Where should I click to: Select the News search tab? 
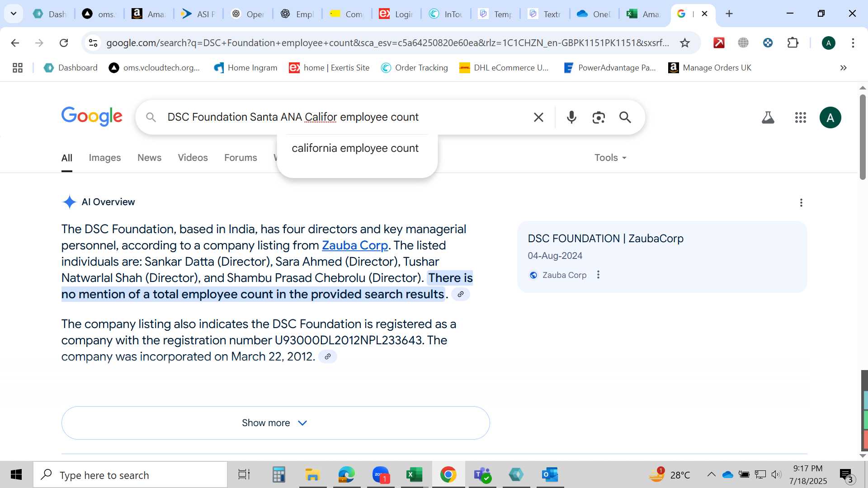[x=149, y=158]
